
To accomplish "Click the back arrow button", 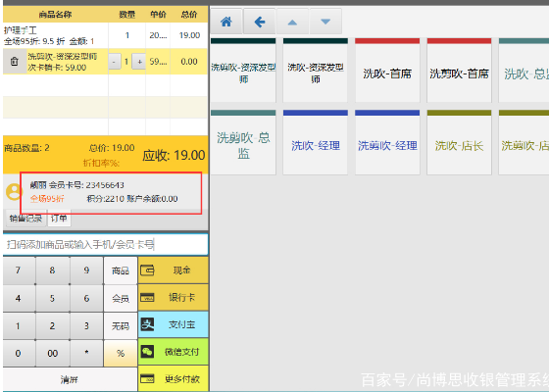I will tap(260, 22).
